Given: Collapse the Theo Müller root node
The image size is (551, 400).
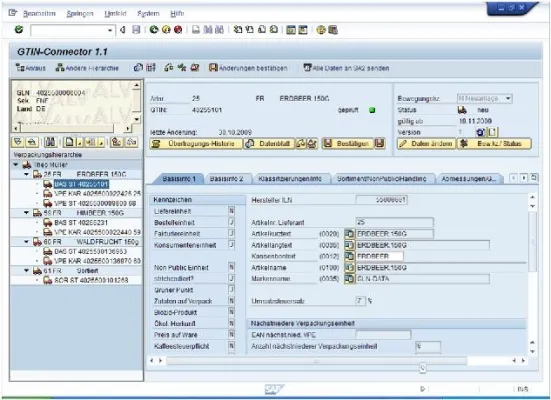Looking at the screenshot, I should point(15,164).
